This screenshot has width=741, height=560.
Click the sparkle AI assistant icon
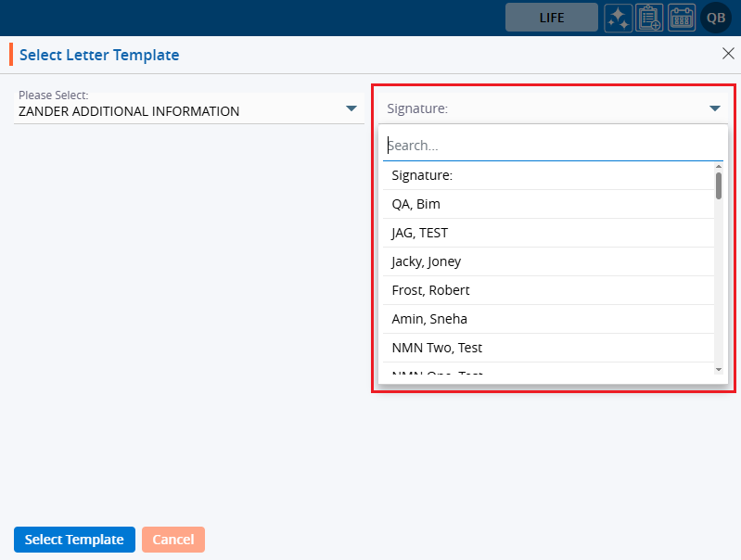[619, 18]
